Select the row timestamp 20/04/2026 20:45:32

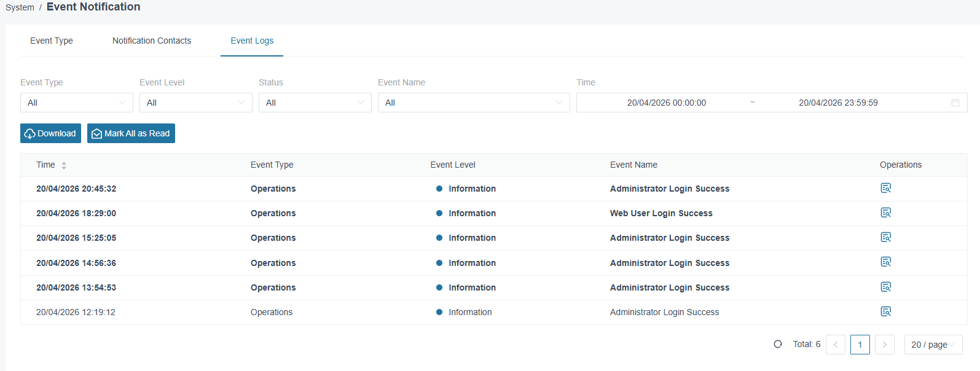pyautogui.click(x=76, y=189)
